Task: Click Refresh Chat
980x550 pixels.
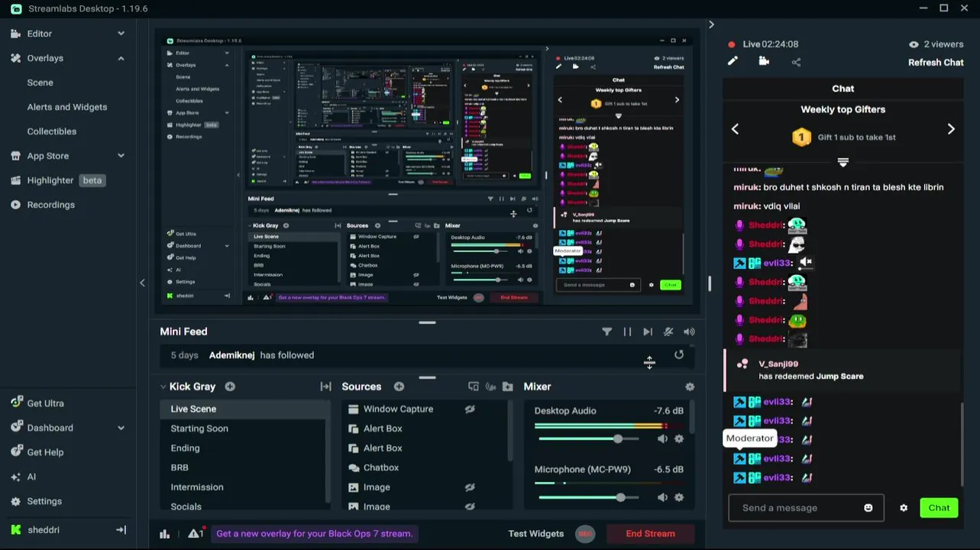Action: 936,63
